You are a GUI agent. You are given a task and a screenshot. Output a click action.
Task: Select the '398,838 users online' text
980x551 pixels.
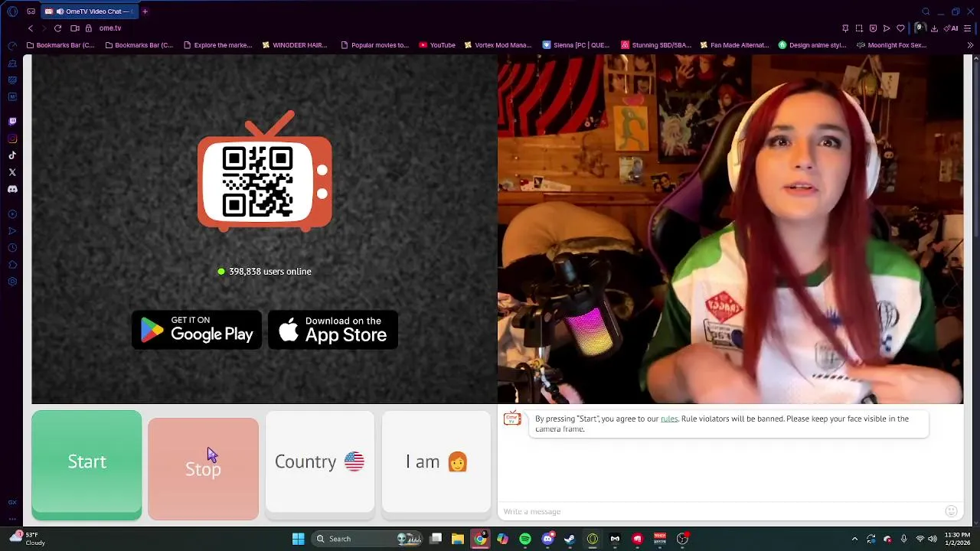(269, 272)
